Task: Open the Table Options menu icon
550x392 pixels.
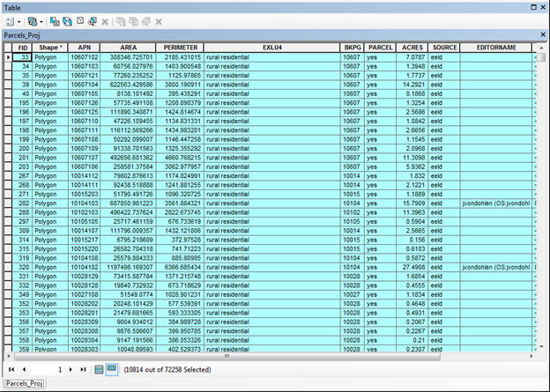Action: click(x=9, y=19)
